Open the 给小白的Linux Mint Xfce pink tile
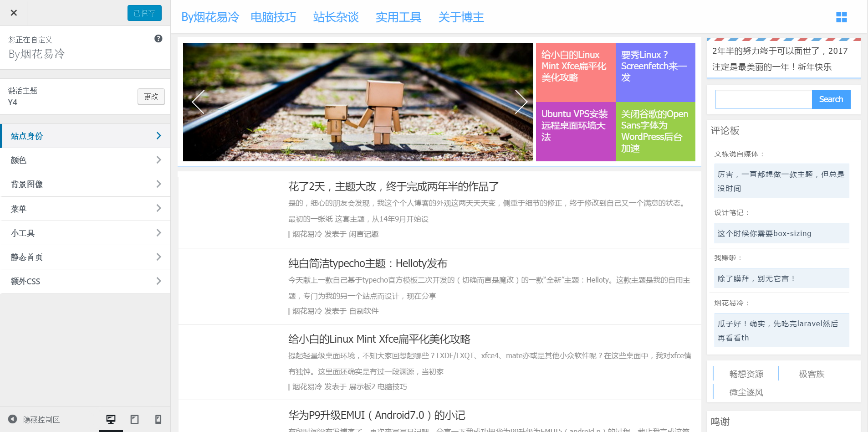Image resolution: width=868 pixels, height=432 pixels. (576, 72)
